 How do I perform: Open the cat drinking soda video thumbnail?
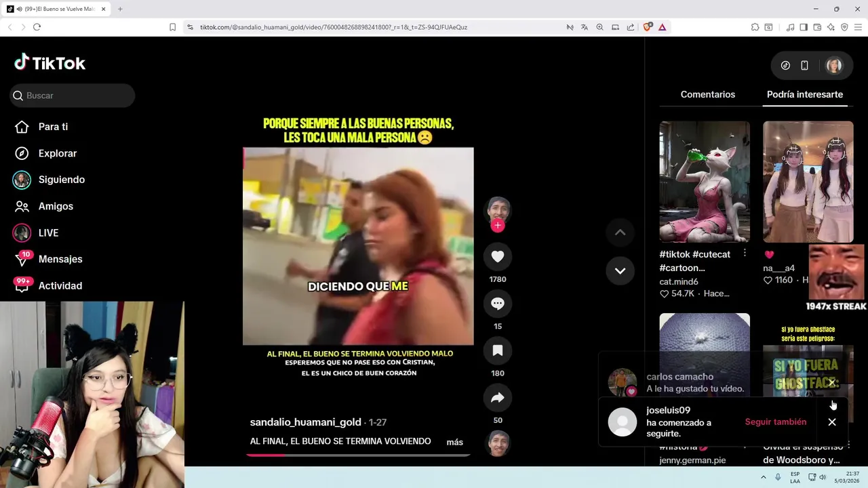[x=705, y=182]
